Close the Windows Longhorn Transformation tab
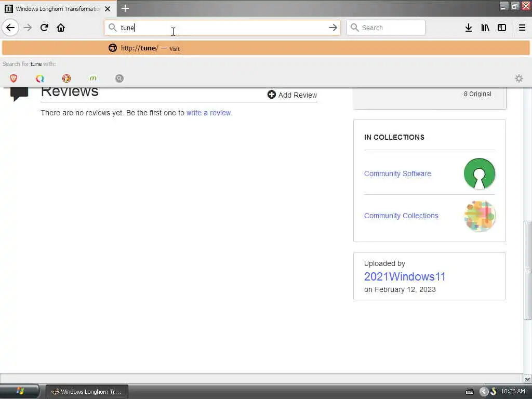532x399 pixels. tap(108, 9)
